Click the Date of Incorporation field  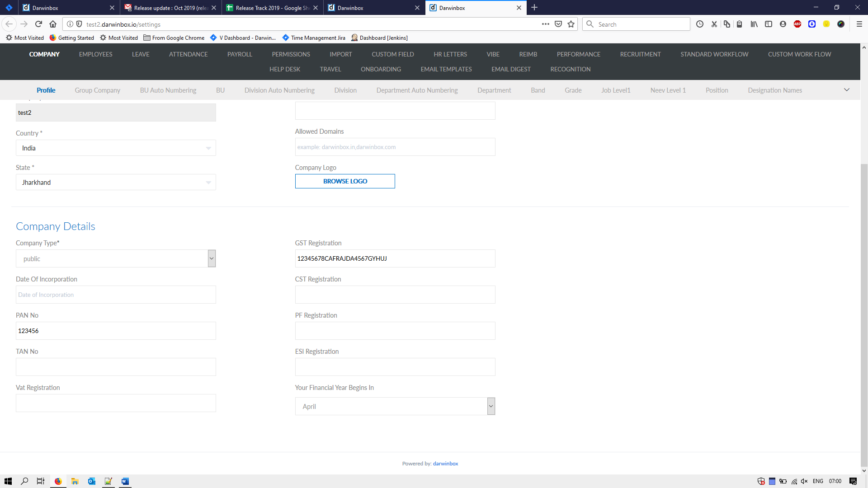point(116,295)
